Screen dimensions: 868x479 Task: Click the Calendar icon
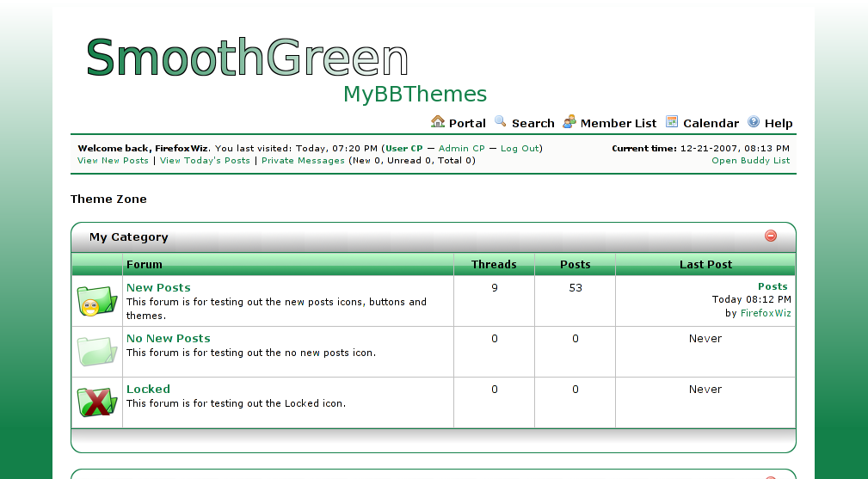click(x=672, y=122)
